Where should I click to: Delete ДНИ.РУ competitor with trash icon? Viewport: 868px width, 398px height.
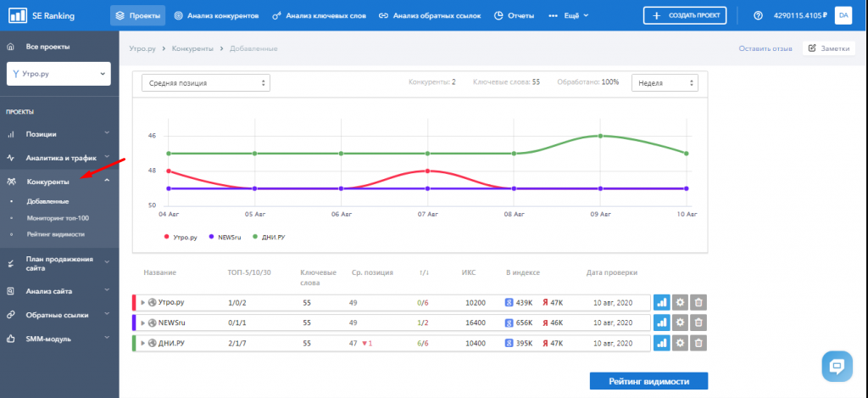pos(698,343)
